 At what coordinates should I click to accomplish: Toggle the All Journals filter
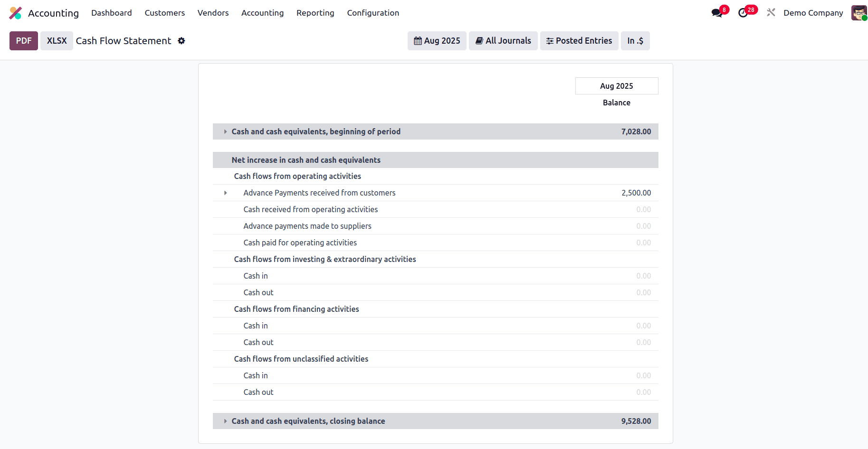pos(503,41)
